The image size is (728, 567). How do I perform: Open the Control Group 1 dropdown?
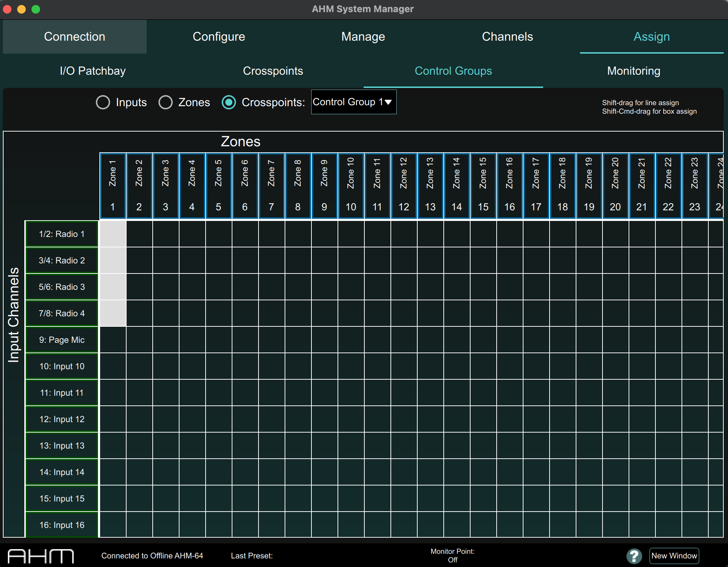[x=354, y=102]
